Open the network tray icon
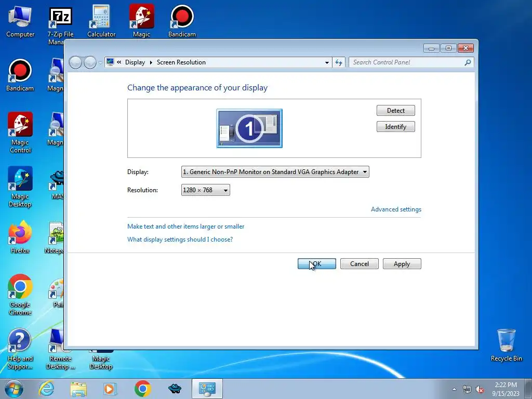Viewport: 532px width, 399px height. 467,390
